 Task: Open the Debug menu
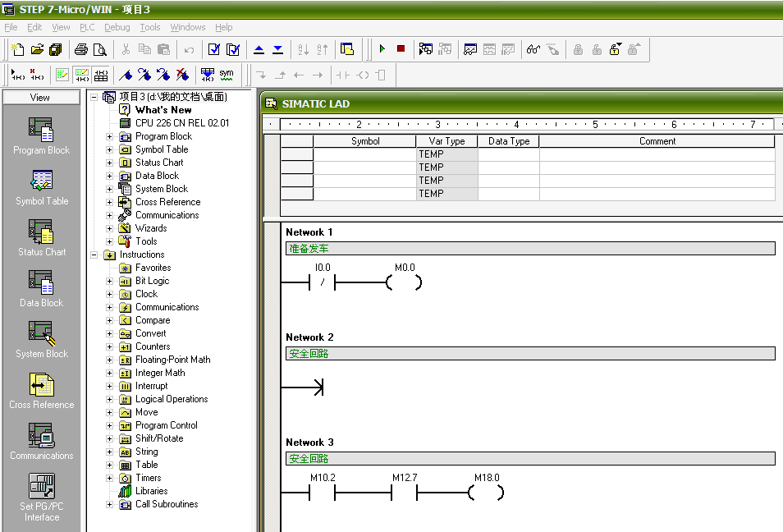point(117,27)
